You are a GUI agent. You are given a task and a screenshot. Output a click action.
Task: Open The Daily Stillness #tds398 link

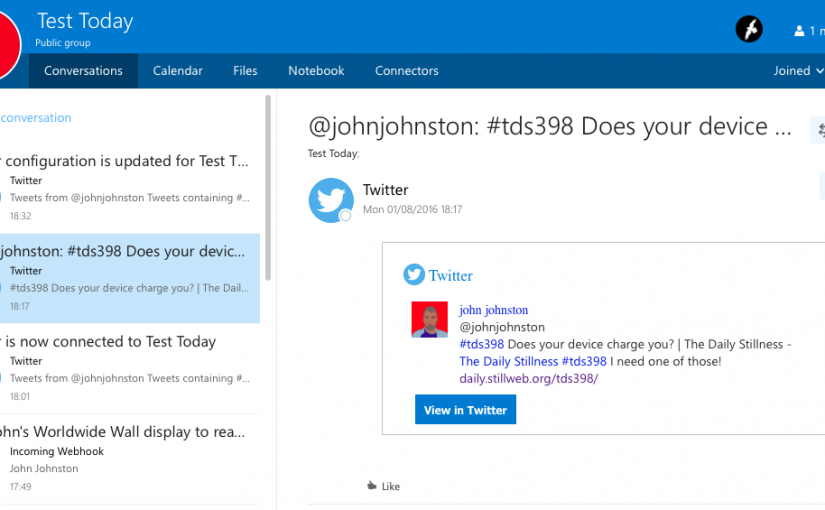(533, 362)
